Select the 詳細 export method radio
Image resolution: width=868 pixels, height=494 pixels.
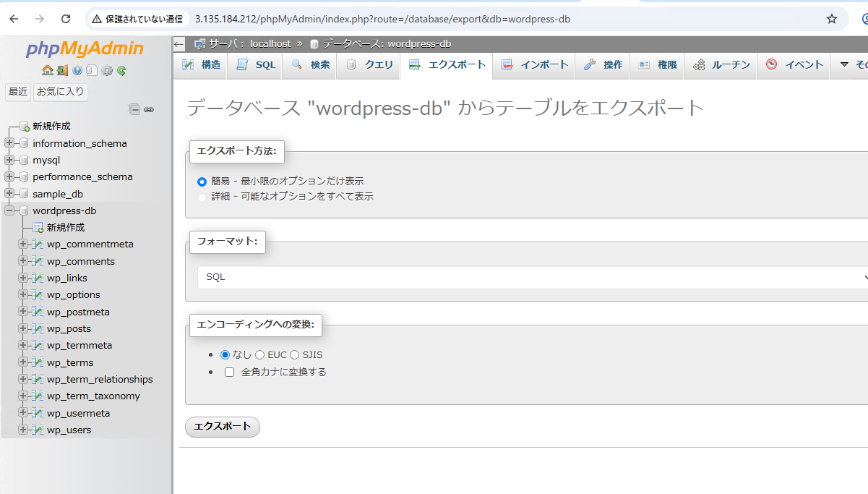click(x=202, y=197)
